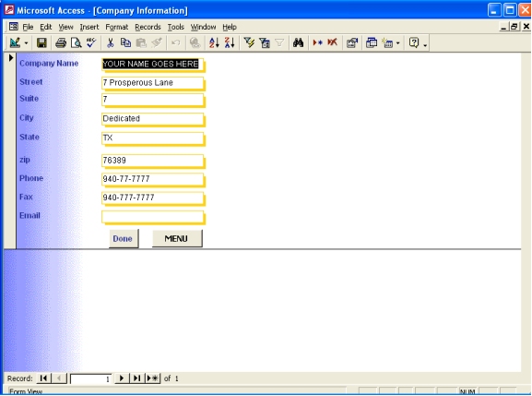
Task: Sort ascending with A-Z icon
Action: (214, 42)
